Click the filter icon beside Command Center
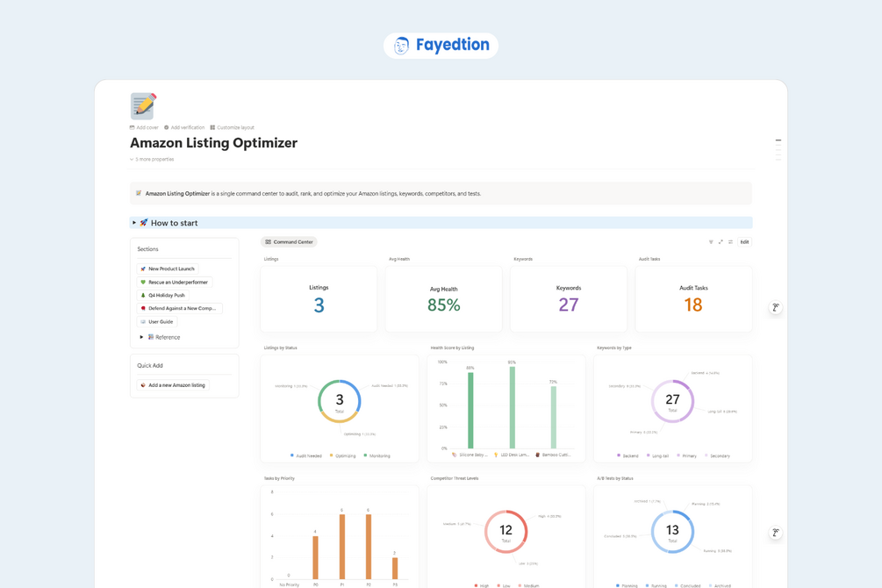 (x=711, y=242)
